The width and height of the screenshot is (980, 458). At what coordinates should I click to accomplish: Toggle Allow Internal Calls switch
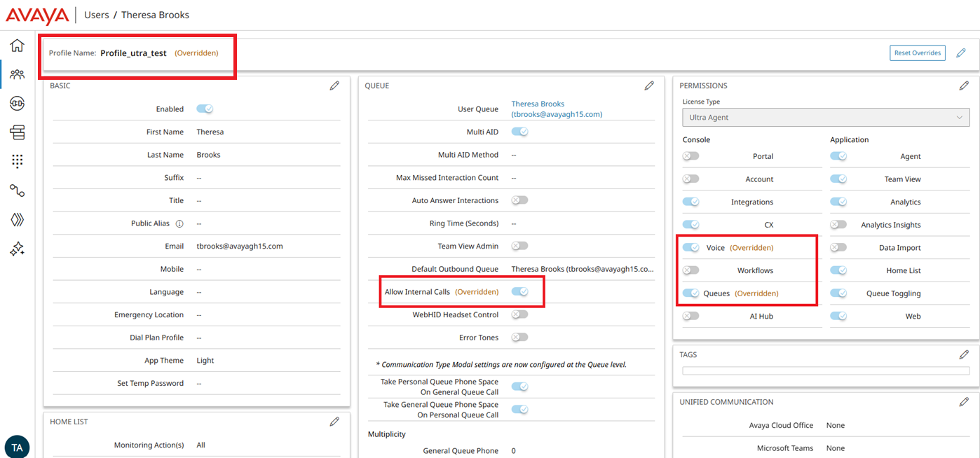click(519, 291)
